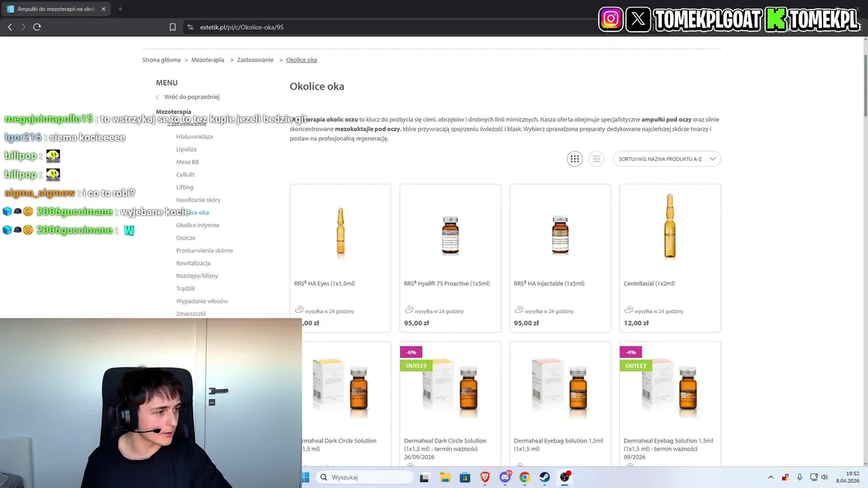Open 'RRS® HA Injectable (1x5ml)' product title

tap(549, 283)
